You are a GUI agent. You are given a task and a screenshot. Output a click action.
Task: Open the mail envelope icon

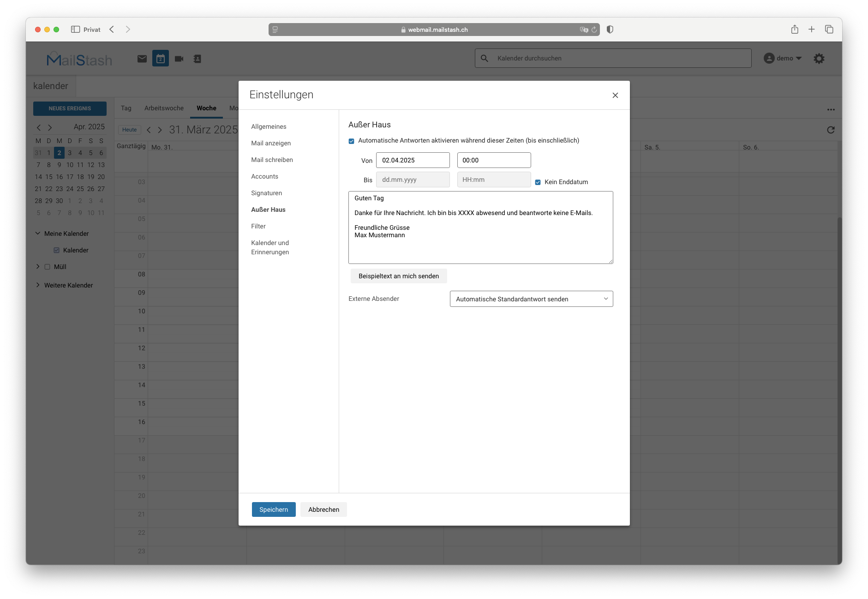142,59
